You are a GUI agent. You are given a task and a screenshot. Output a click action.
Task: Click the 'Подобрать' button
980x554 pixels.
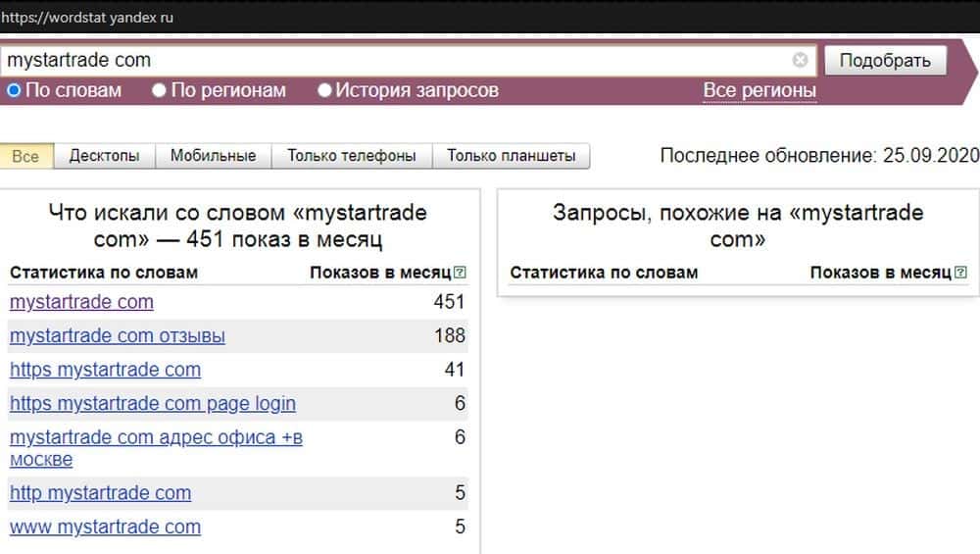point(885,61)
